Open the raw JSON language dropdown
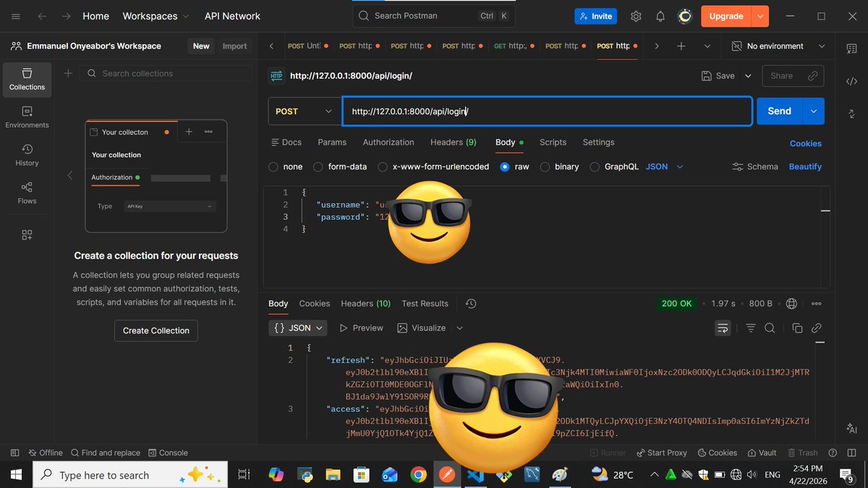The width and height of the screenshot is (868, 488). click(664, 167)
